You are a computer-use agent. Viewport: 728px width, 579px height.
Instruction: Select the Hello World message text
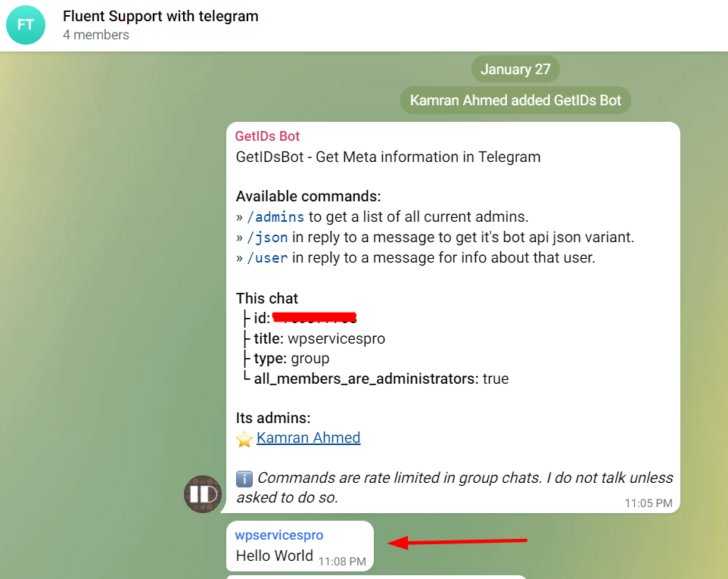click(275, 556)
